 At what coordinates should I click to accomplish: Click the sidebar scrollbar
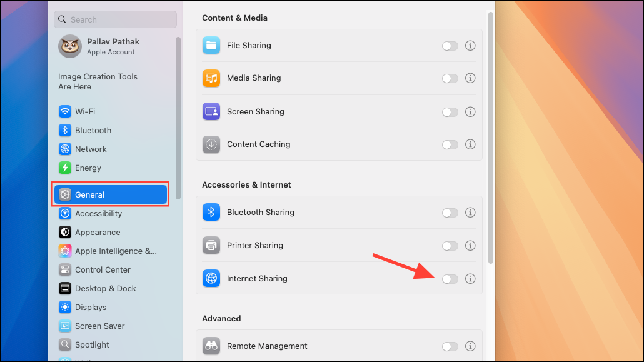[178, 118]
